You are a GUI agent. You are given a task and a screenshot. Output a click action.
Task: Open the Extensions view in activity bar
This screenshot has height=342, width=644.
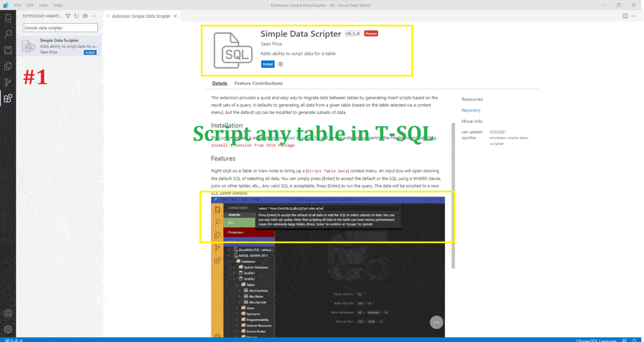coord(8,98)
